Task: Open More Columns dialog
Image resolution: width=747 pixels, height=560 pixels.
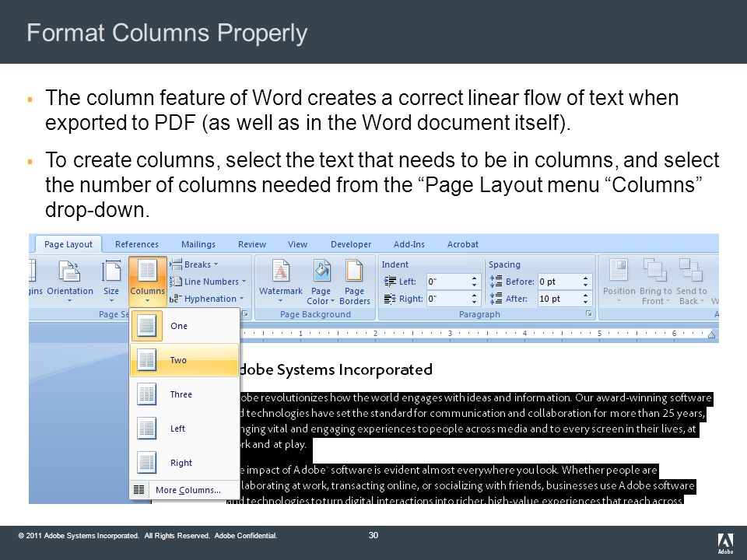Action: click(184, 490)
